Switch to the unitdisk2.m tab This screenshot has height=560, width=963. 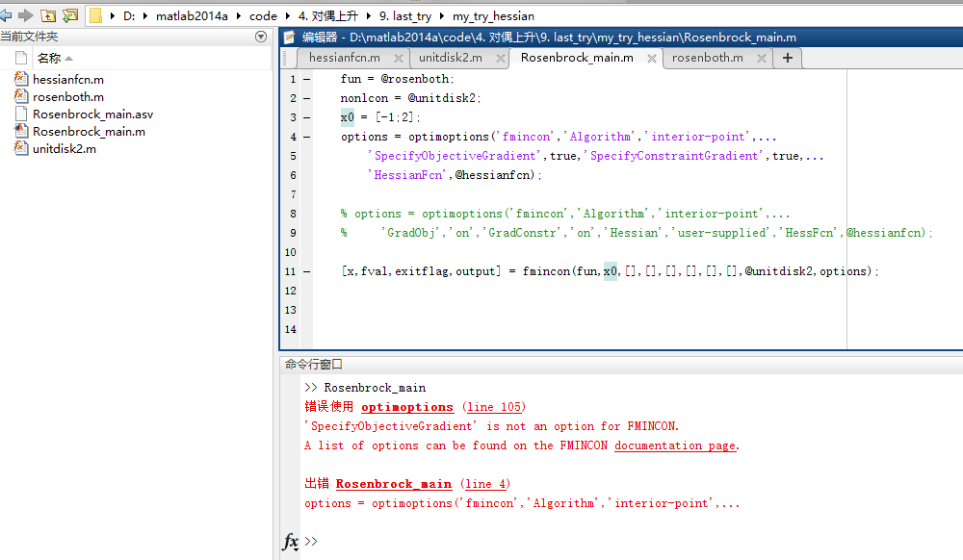point(450,58)
